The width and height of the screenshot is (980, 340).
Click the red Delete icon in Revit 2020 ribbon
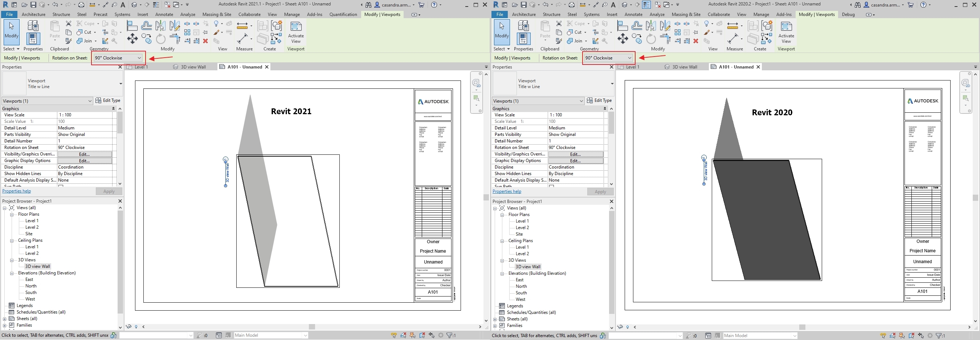pos(696,41)
